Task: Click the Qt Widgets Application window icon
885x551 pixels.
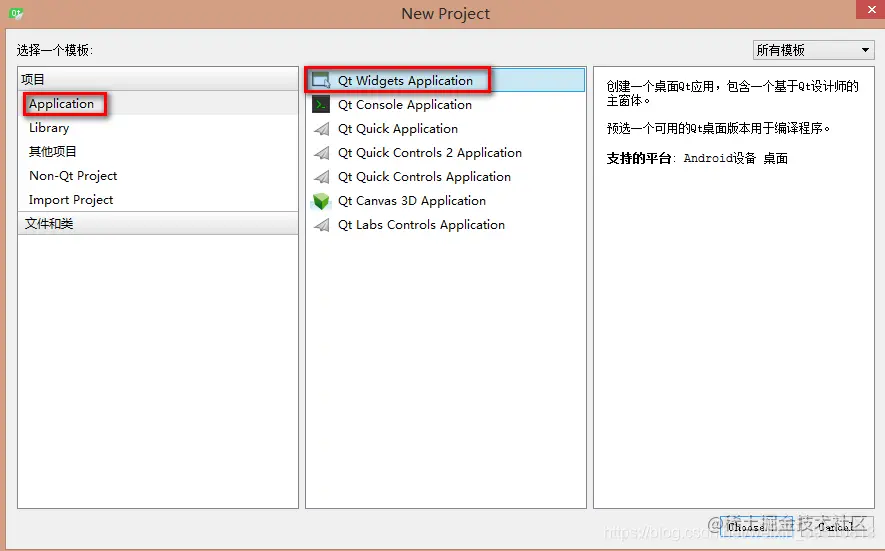Action: coord(321,81)
